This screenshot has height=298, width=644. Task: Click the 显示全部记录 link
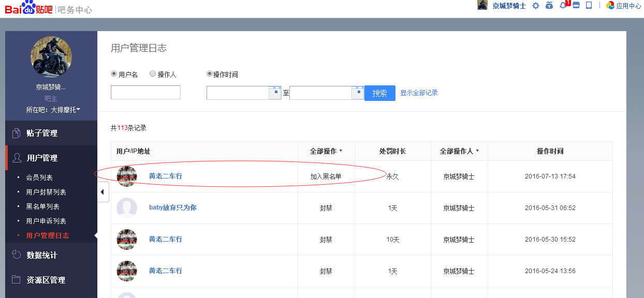click(x=419, y=93)
